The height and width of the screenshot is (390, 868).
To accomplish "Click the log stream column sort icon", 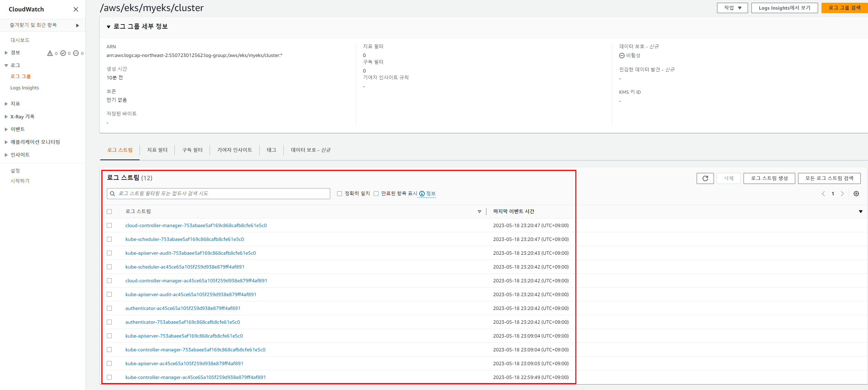I will coord(479,212).
